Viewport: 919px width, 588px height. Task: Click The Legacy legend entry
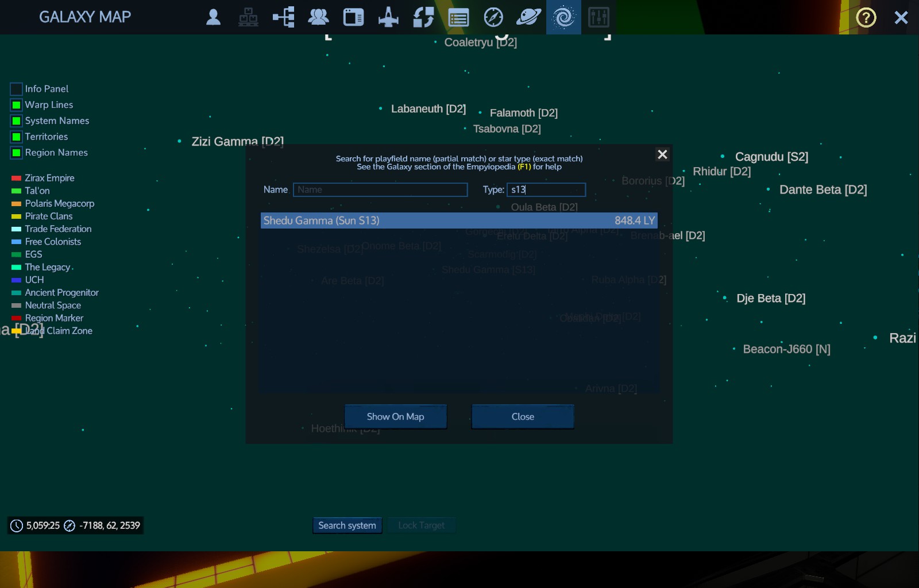[48, 267]
